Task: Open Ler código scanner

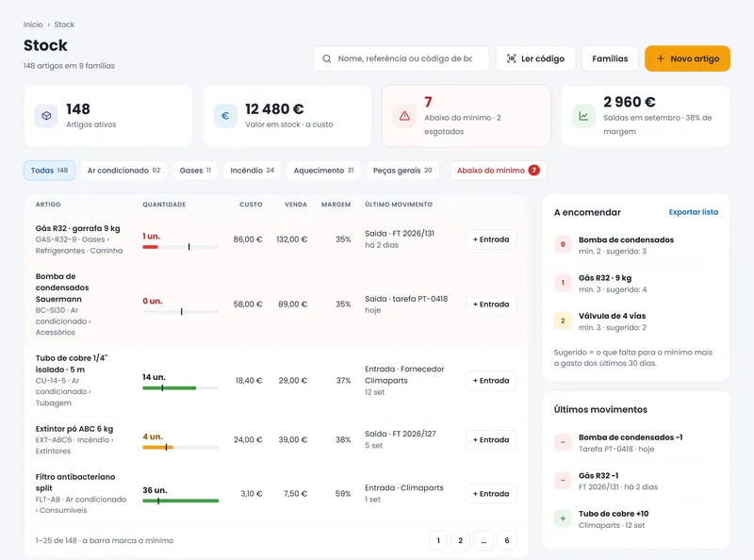Action: (535, 58)
